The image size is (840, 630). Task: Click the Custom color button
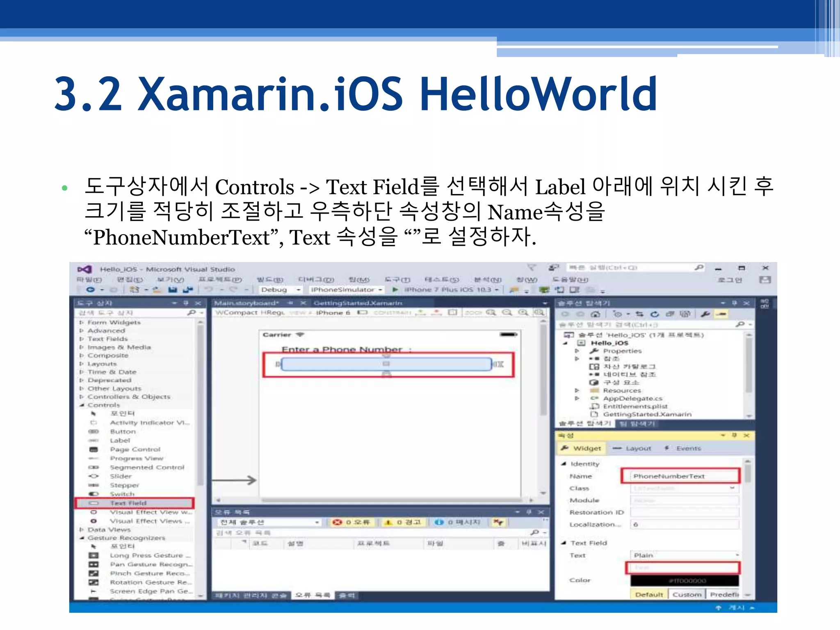tap(687, 595)
